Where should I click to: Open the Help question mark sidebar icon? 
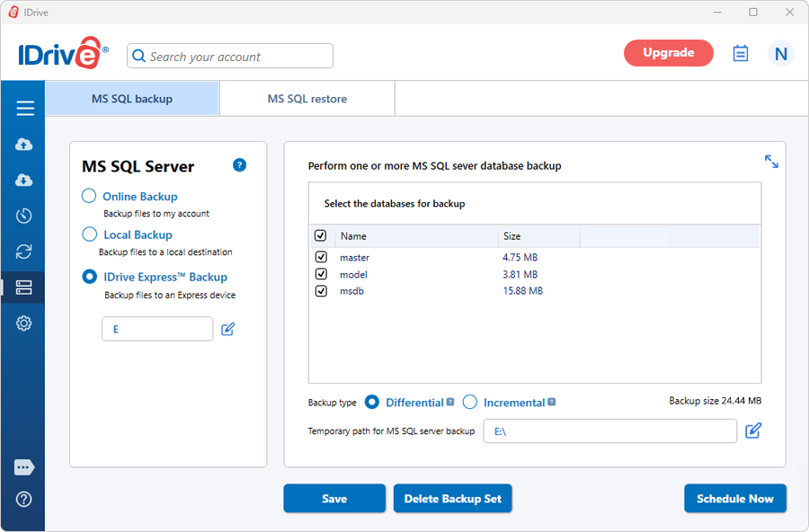[23, 500]
